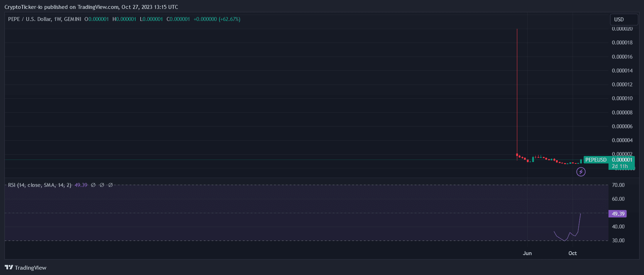Click the purple 49.39 RSI axis tag
The image size is (644, 275).
(x=618, y=214)
